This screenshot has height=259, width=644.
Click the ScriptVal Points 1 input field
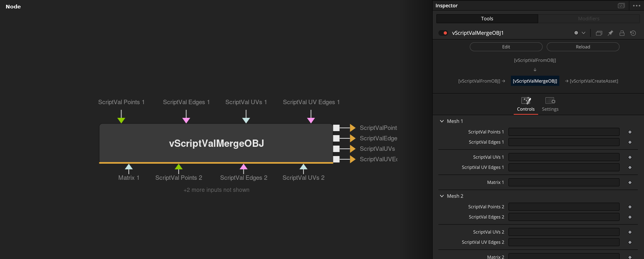(564, 132)
